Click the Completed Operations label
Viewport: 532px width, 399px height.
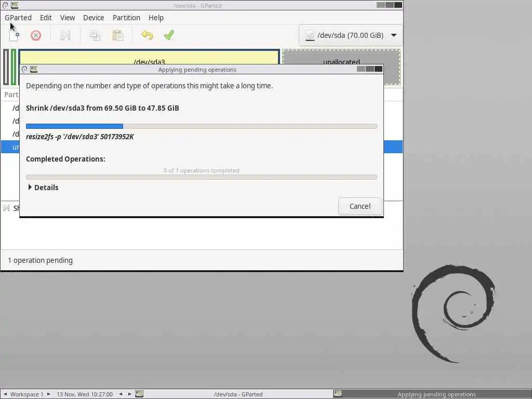tap(65, 159)
